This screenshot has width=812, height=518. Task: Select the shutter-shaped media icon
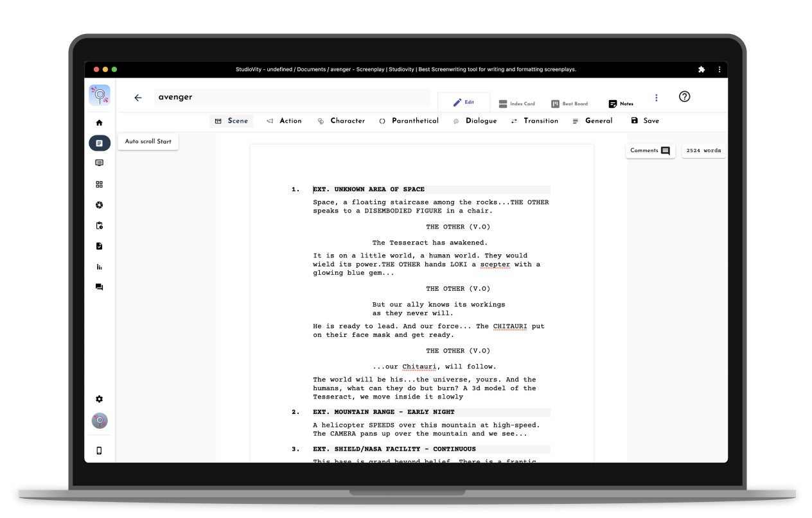click(100, 205)
